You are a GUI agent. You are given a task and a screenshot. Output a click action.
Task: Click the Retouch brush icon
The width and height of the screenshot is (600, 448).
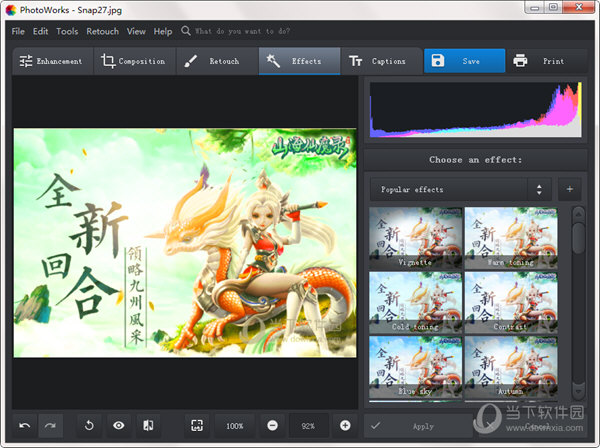[190, 61]
